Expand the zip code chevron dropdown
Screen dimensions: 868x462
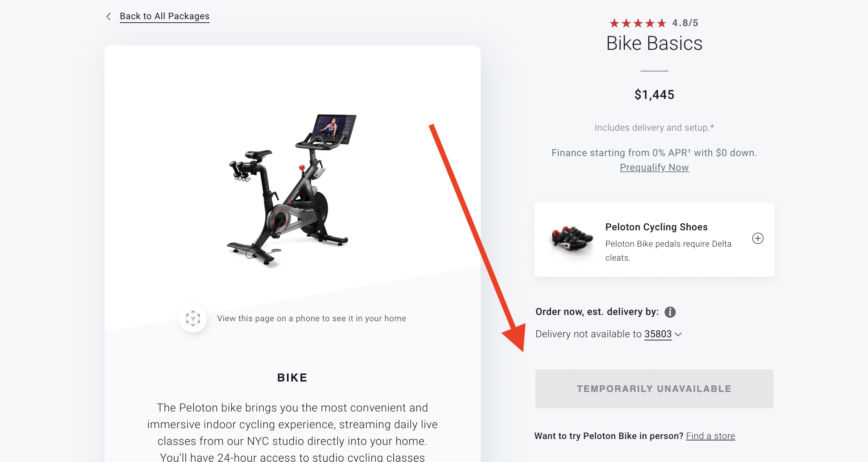[678, 334]
